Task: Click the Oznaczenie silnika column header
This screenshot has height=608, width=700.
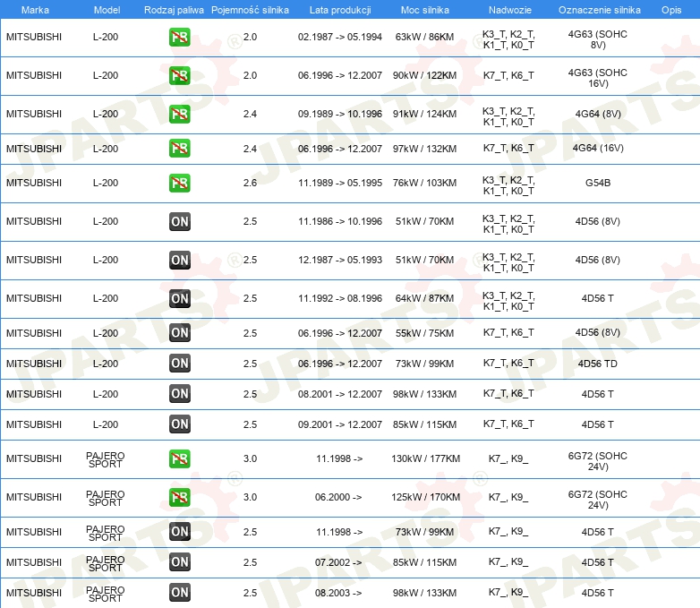Action: click(x=599, y=9)
